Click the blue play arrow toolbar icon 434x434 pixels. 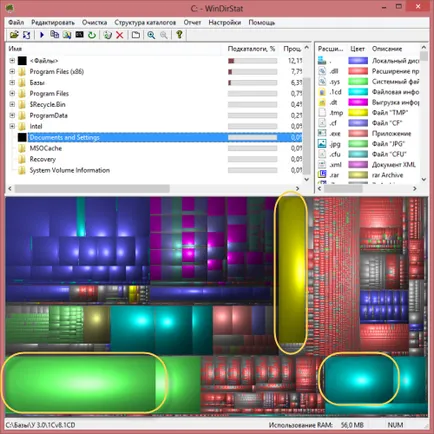click(42, 35)
